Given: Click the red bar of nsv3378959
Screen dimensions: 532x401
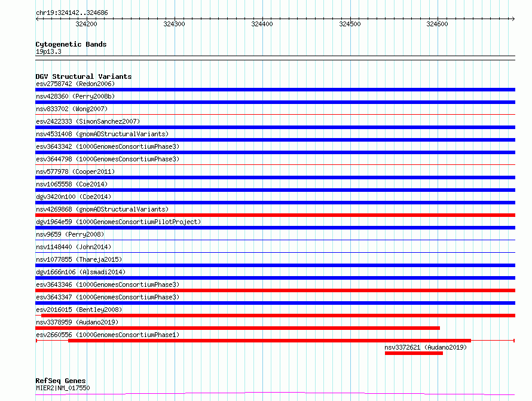Looking at the screenshot, I should pyautogui.click(x=237, y=328).
